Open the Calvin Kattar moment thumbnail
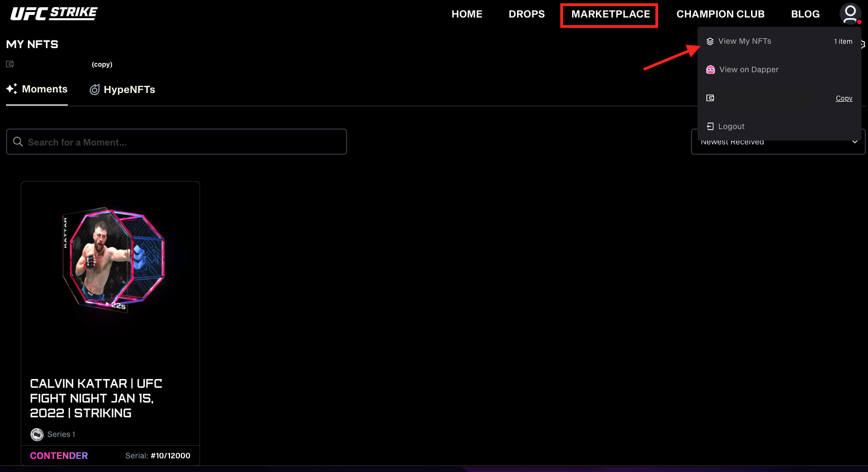The width and height of the screenshot is (868, 472). (113, 259)
